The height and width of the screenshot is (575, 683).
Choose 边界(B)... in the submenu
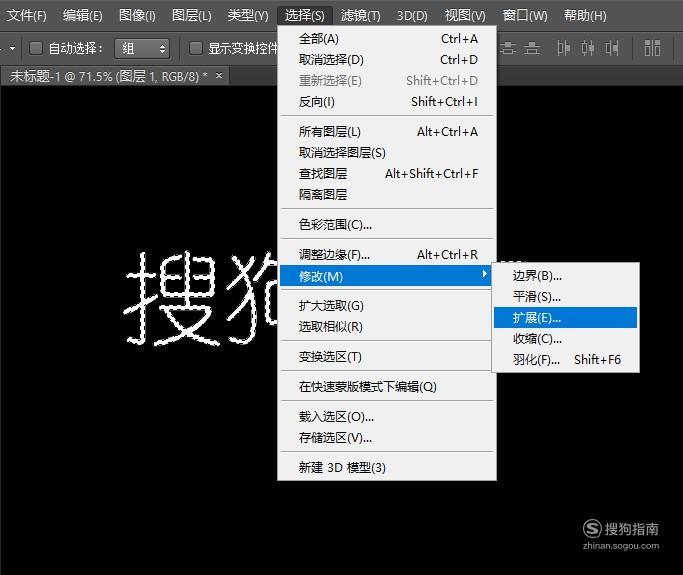click(x=565, y=276)
